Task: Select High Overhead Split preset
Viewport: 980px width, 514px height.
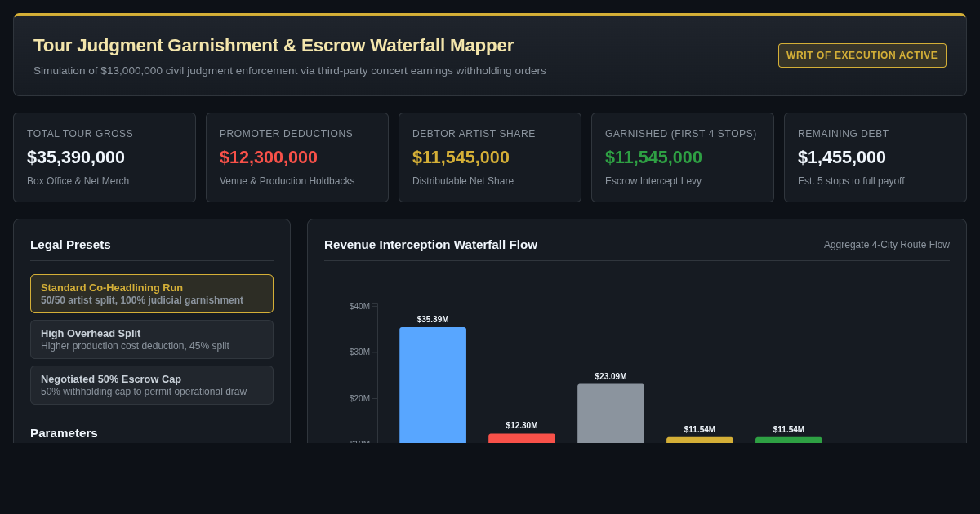Action: 152,339
